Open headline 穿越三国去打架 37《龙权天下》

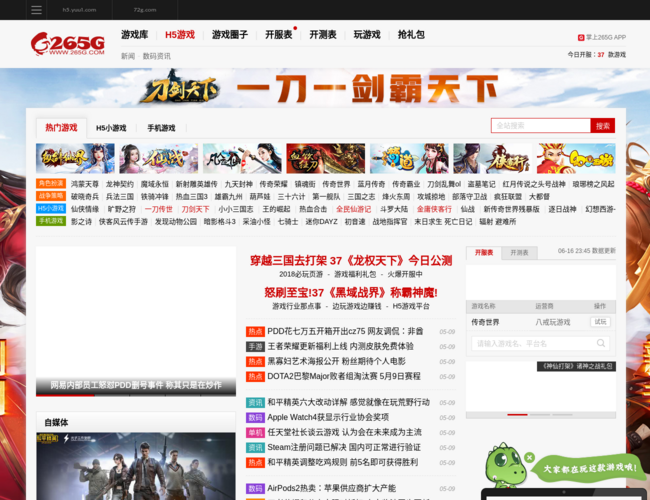click(x=351, y=260)
